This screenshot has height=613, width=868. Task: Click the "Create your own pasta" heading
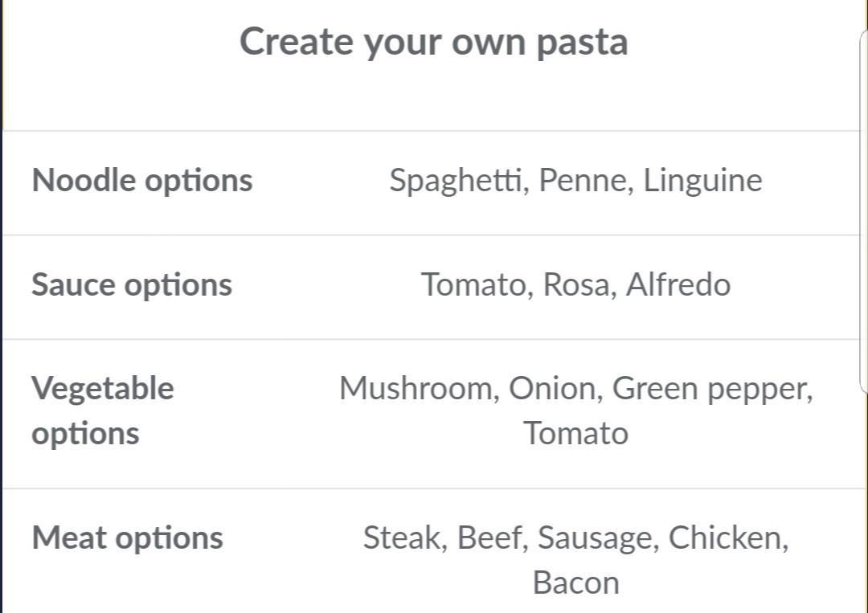433,42
